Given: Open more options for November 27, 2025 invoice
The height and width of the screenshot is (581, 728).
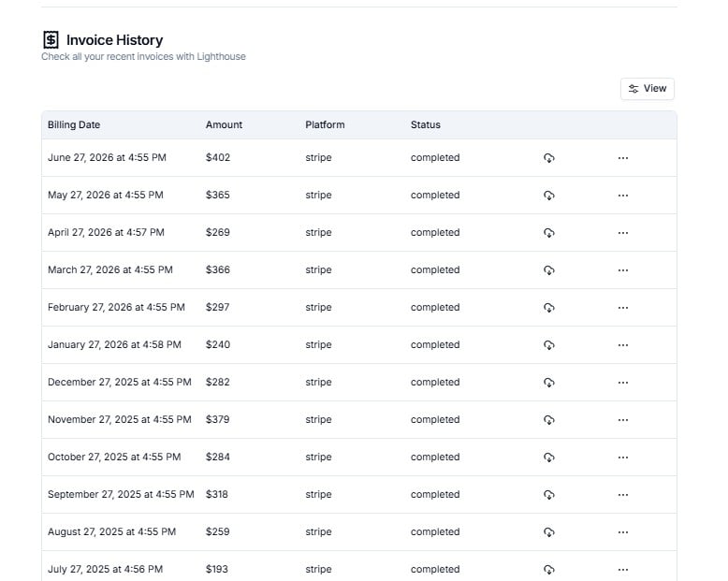Looking at the screenshot, I should 623,420.
